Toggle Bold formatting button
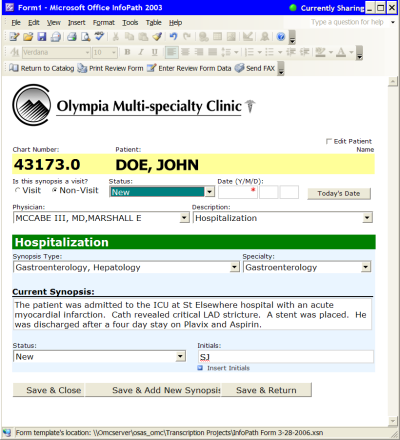Viewport: 400px width, 440px height. click(127, 52)
